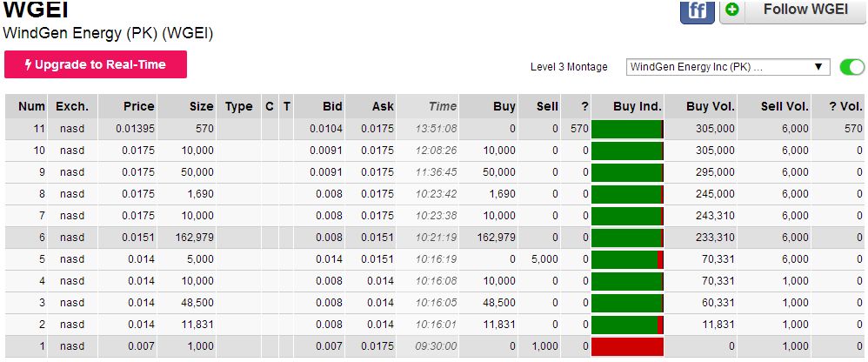
Task: Click time 13:51:08
Action: click(437, 129)
